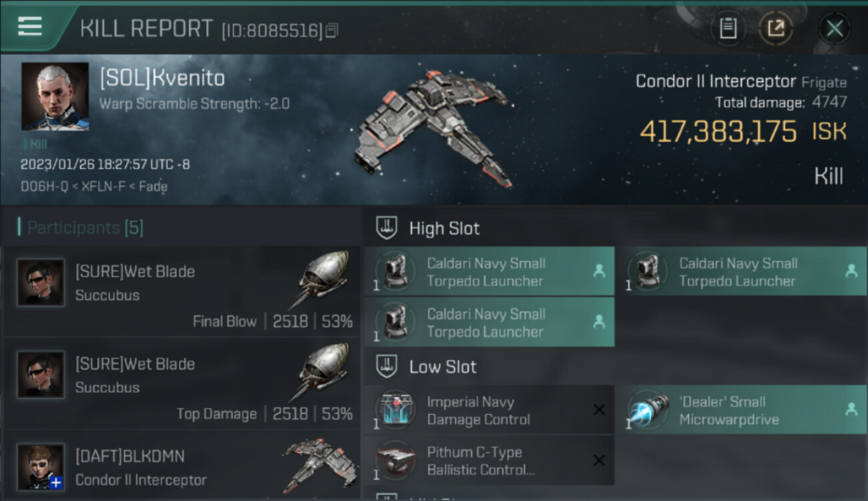Select the 'Dealer' Small Microwarpdrive module
Screen dimensions: 868x501
(740, 410)
